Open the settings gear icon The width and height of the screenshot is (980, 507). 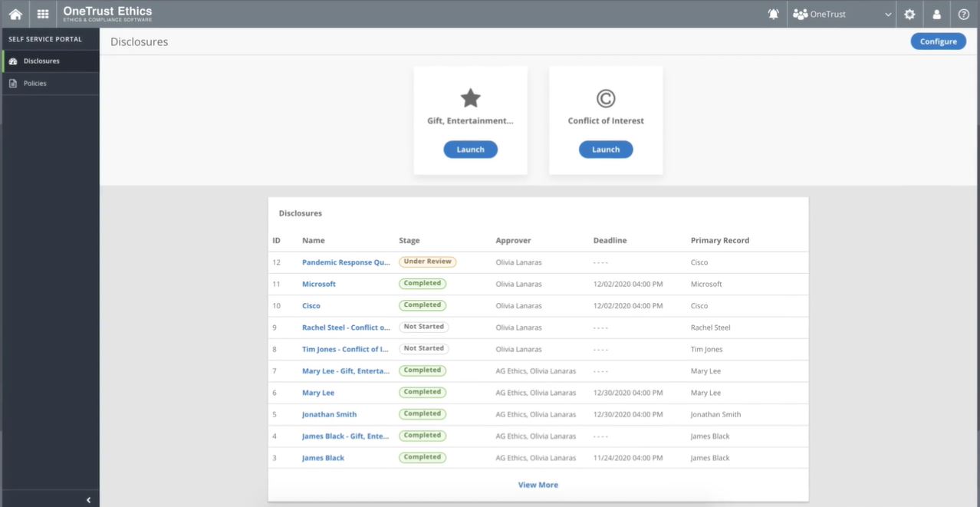coord(909,14)
